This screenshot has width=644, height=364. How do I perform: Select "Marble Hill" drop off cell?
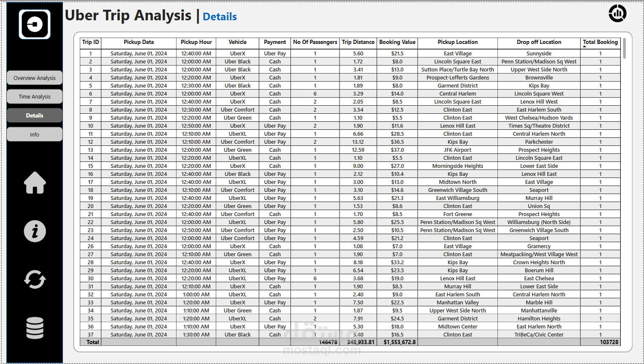tap(539, 303)
